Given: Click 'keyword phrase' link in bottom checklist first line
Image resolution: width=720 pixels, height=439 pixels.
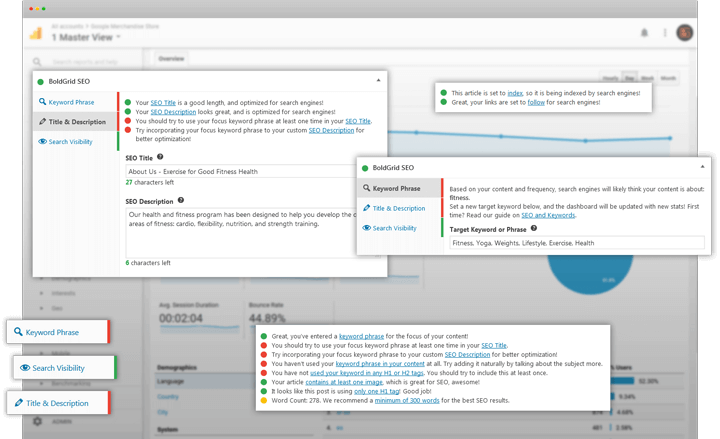Looking at the screenshot, I should point(361,336).
